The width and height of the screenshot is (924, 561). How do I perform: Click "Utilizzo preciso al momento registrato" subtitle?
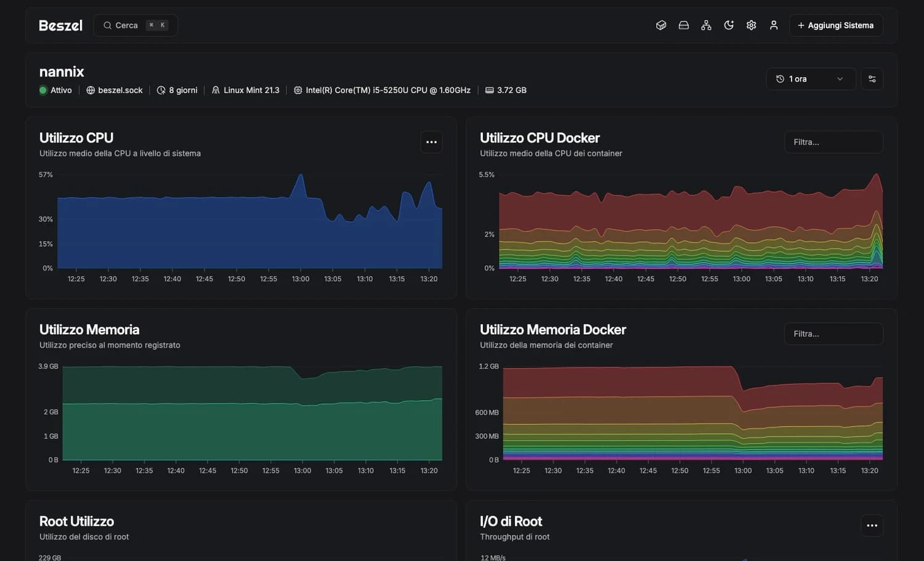click(110, 345)
